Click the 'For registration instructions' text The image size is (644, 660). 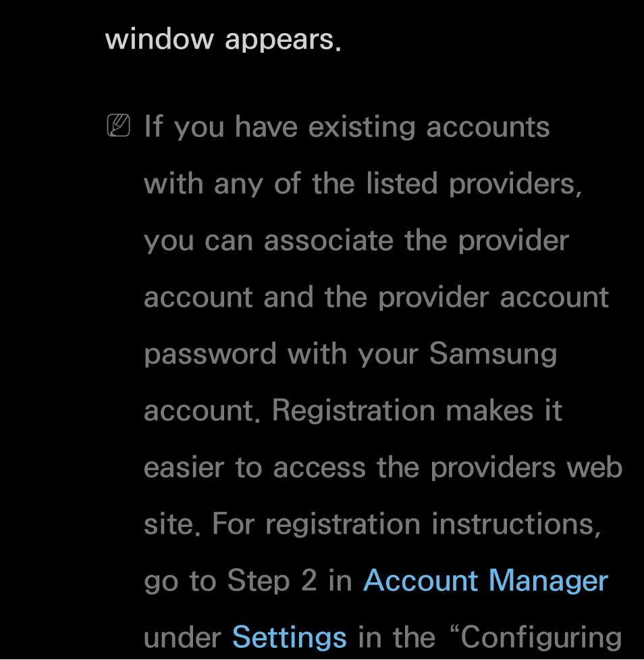click(406, 525)
